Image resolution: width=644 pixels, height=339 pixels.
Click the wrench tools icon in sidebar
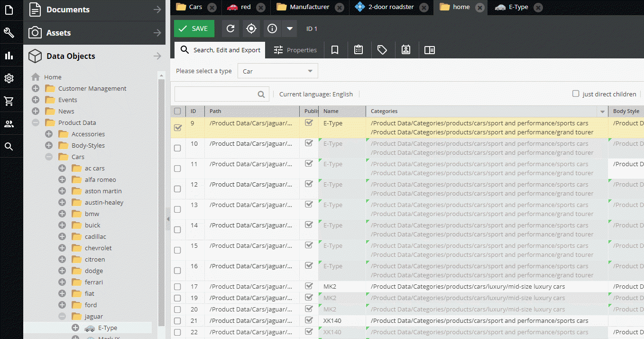click(x=9, y=32)
